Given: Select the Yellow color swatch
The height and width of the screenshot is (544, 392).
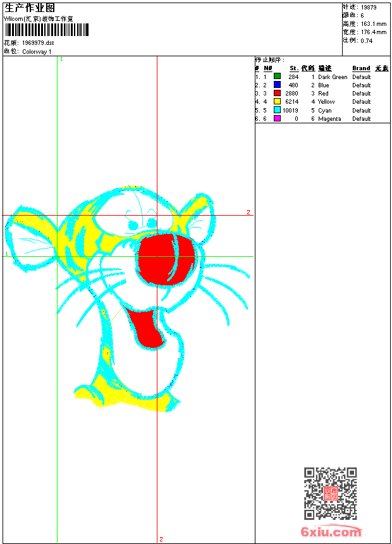Looking at the screenshot, I should pyautogui.click(x=277, y=101).
